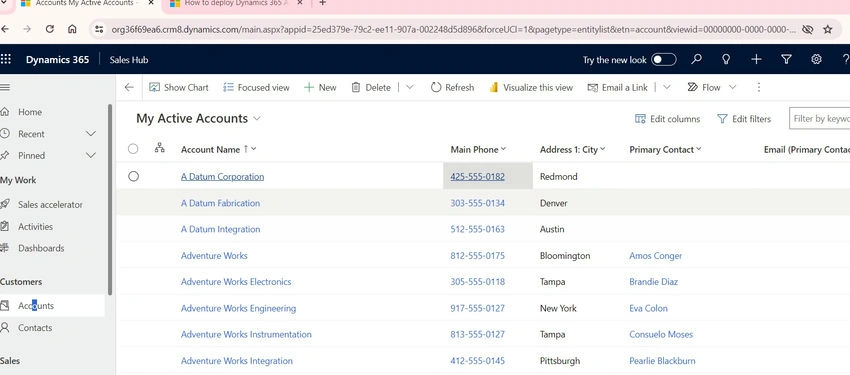Click Visualize this view

pyautogui.click(x=531, y=87)
